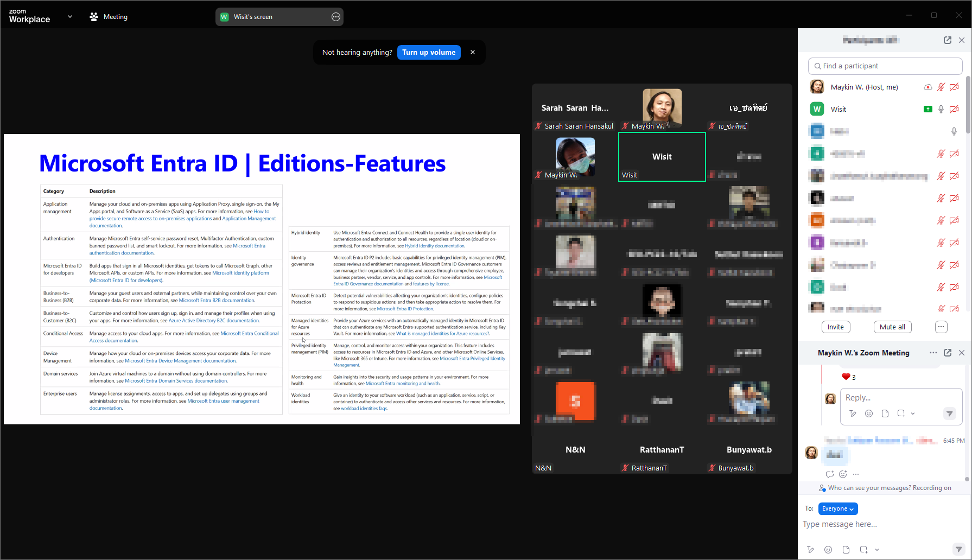Open text formatting in main chat composer
Image resolution: width=972 pixels, height=560 pixels.
click(x=811, y=550)
